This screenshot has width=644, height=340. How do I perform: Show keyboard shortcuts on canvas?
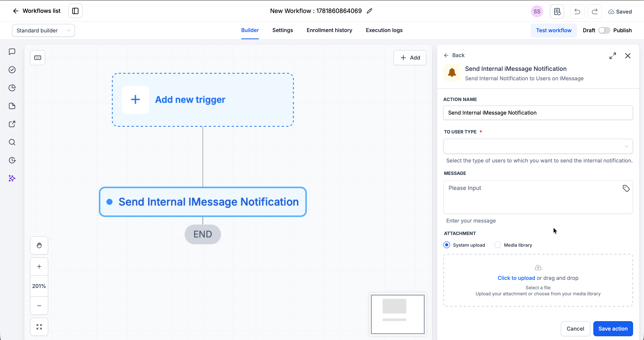coord(38,57)
